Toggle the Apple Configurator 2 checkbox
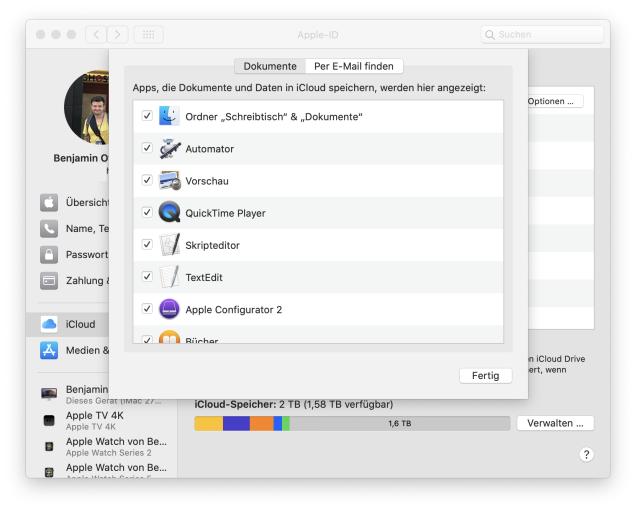This screenshot has width=636, height=510. coord(147,308)
